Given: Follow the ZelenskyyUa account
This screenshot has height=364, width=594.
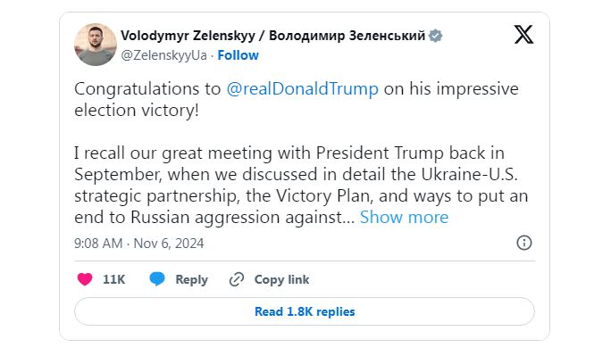Looking at the screenshot, I should pos(238,55).
